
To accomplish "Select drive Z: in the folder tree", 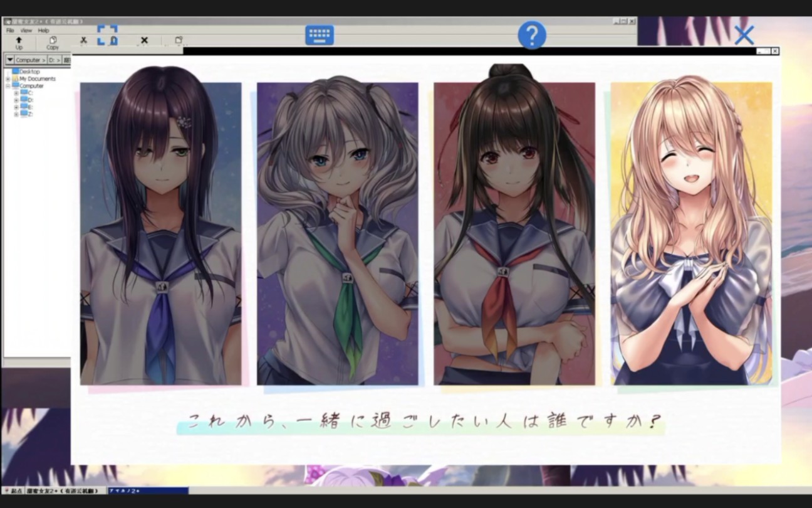I will point(26,114).
